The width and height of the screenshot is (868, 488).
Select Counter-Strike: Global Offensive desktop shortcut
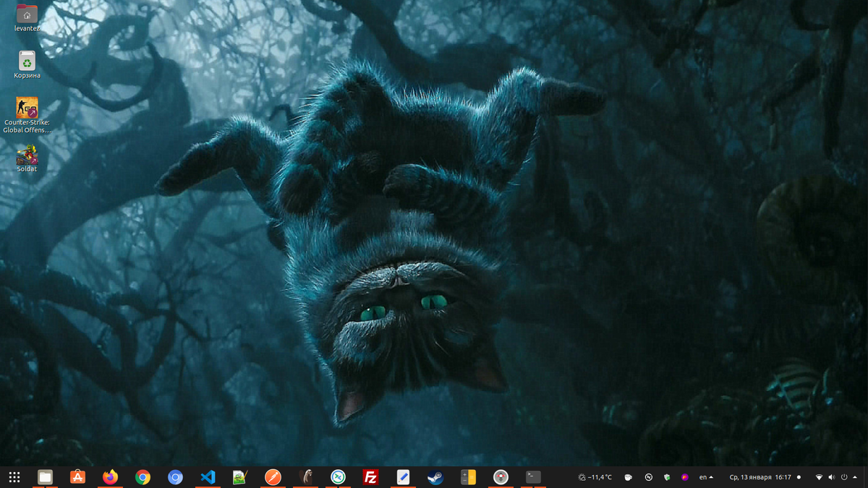[x=27, y=116]
